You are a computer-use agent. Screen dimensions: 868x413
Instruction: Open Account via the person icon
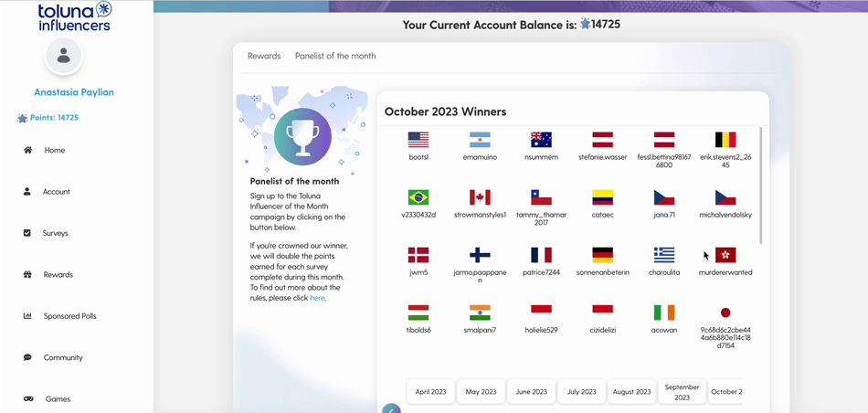[x=27, y=192]
